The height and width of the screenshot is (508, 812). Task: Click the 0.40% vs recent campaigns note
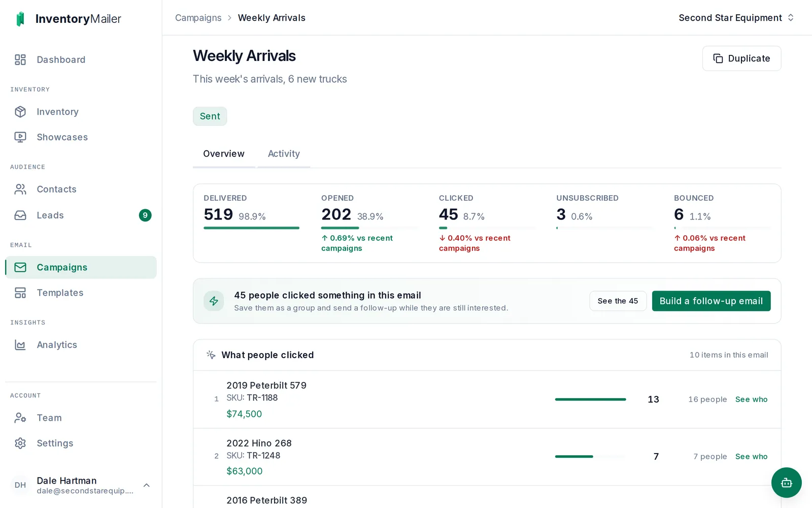475,243
